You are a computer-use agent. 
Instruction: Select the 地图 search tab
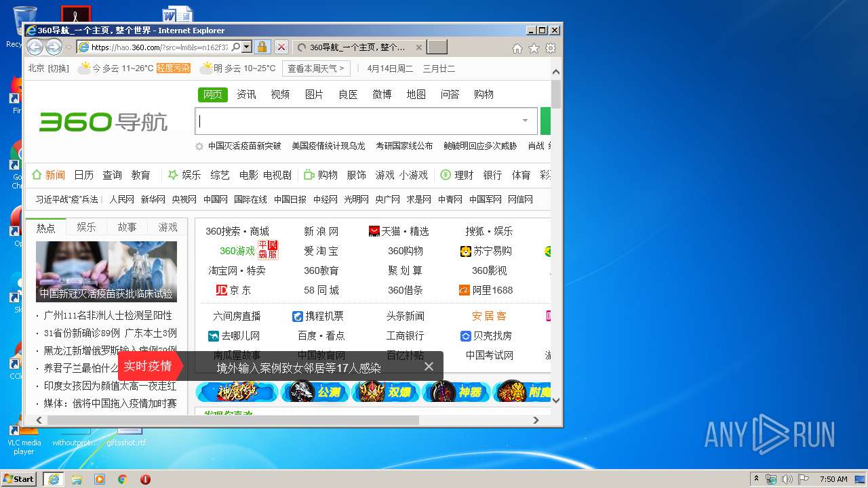(416, 94)
